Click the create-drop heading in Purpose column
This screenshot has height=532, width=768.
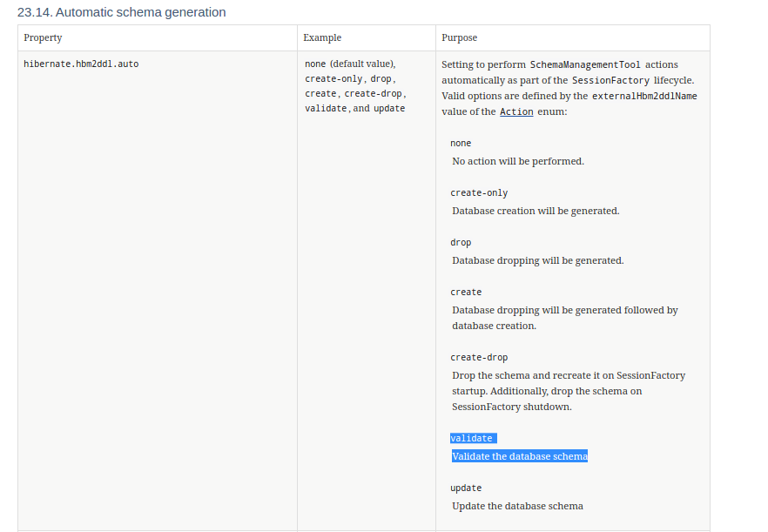[x=478, y=357]
